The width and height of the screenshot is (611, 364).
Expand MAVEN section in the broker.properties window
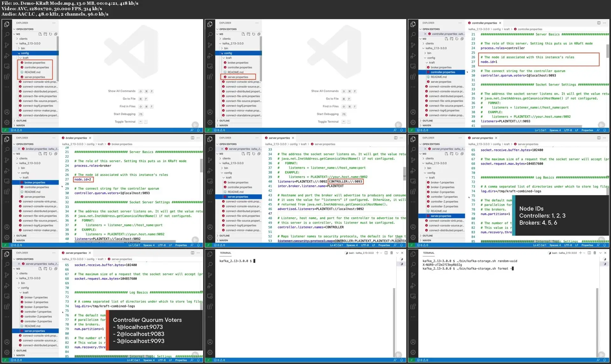point(20,240)
